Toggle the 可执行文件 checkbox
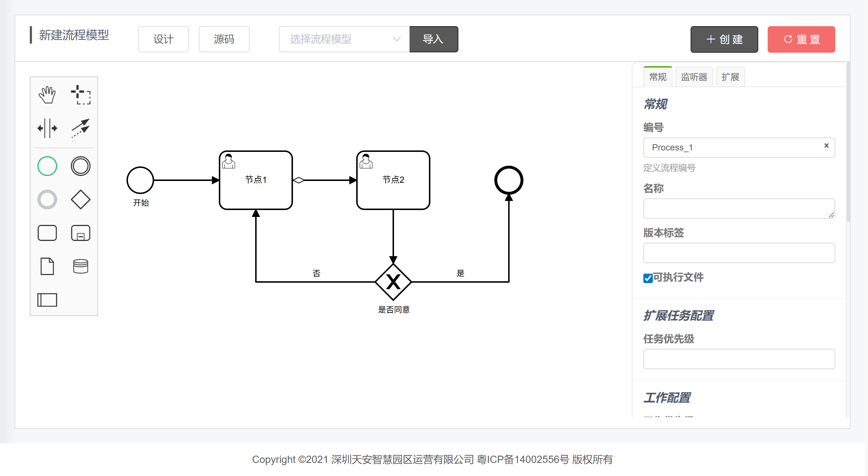Screen dimensions: 868x476 coord(648,278)
